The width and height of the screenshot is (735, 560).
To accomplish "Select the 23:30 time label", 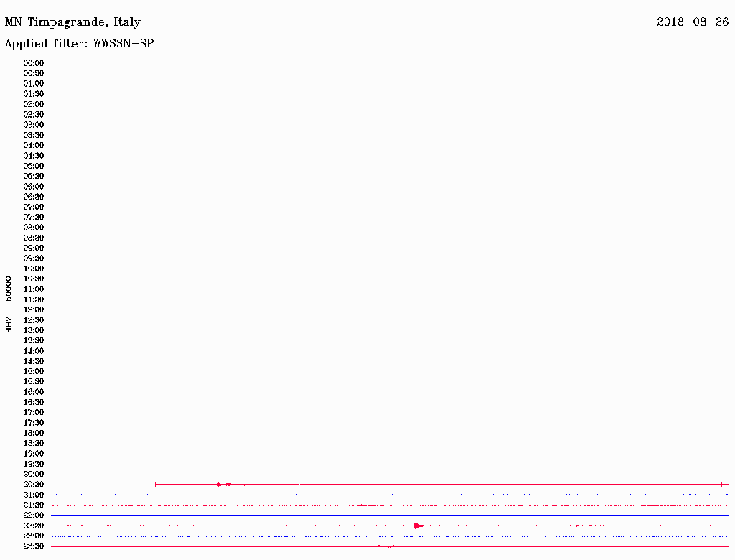I will tap(34, 546).
